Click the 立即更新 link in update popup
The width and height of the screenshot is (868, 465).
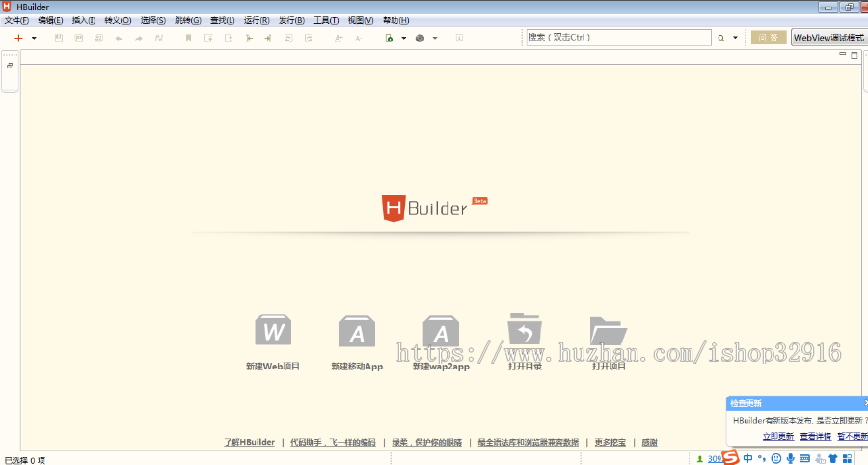(x=778, y=436)
